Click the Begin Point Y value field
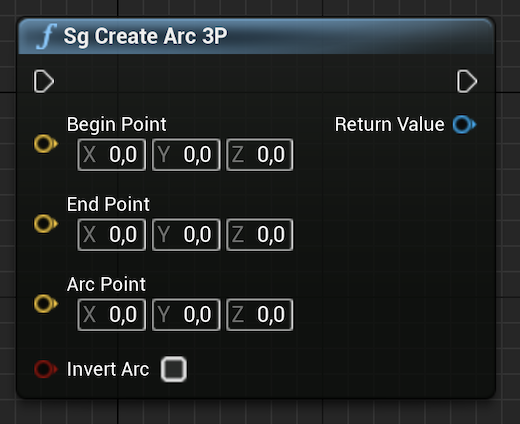 tap(186, 155)
